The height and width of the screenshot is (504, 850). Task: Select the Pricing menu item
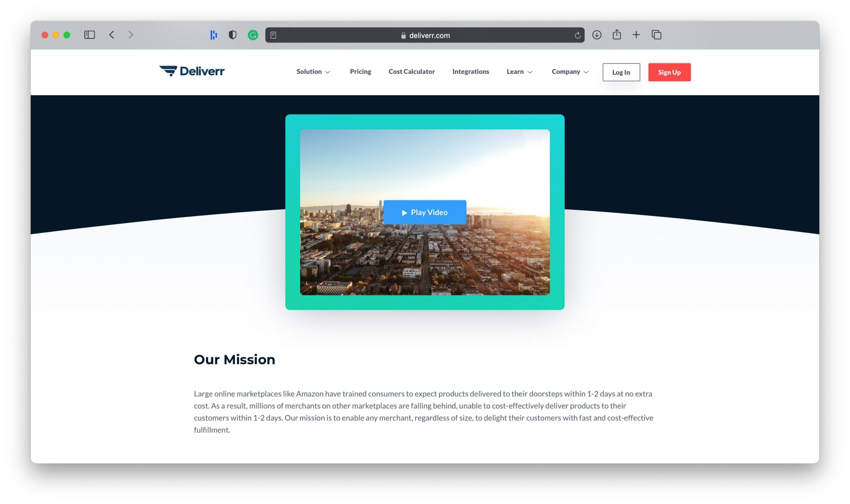coord(361,71)
